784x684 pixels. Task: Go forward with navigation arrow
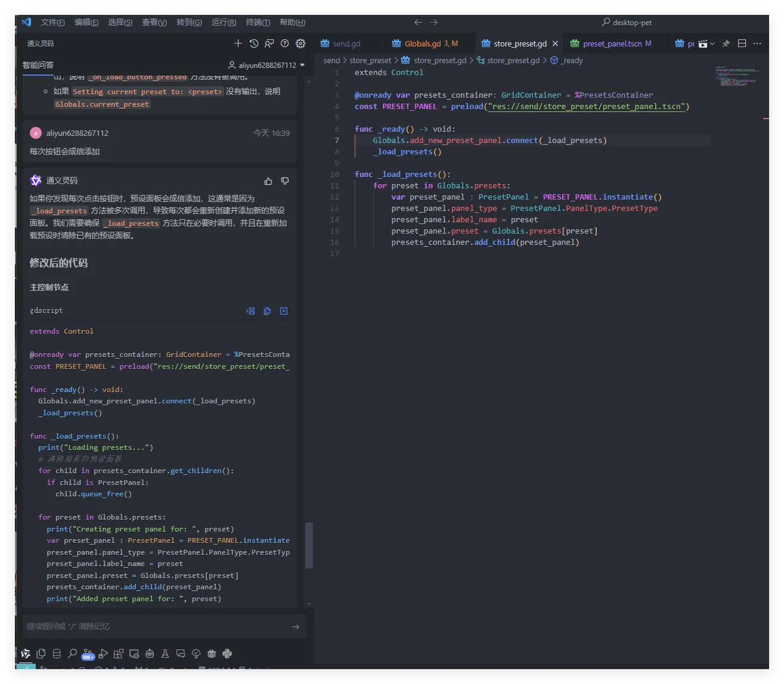pos(434,22)
